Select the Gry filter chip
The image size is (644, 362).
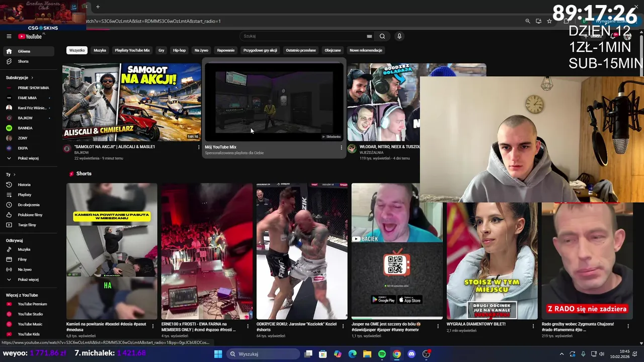(162, 50)
